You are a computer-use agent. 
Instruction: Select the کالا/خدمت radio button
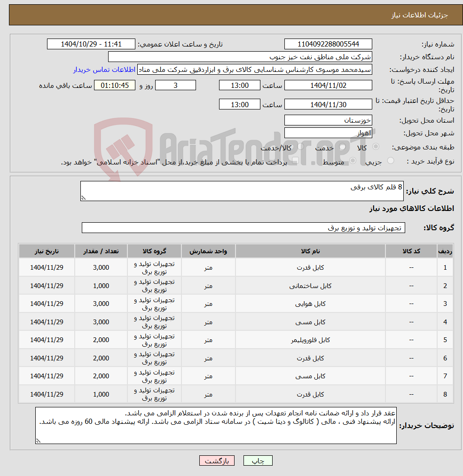tap(300, 147)
